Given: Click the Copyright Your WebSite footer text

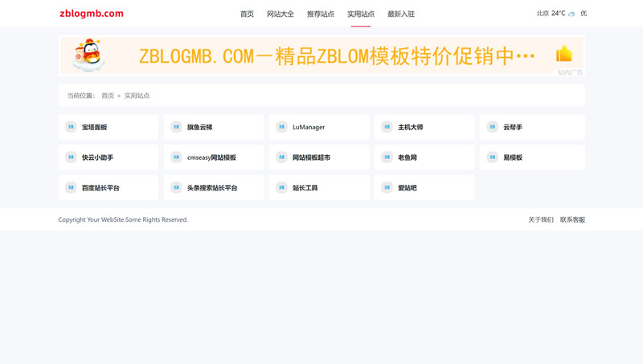Looking at the screenshot, I should [x=123, y=219].
